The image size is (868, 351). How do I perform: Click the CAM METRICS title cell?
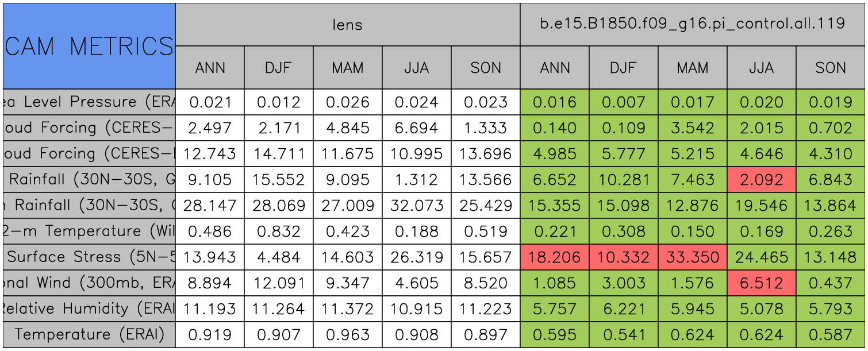89,46
